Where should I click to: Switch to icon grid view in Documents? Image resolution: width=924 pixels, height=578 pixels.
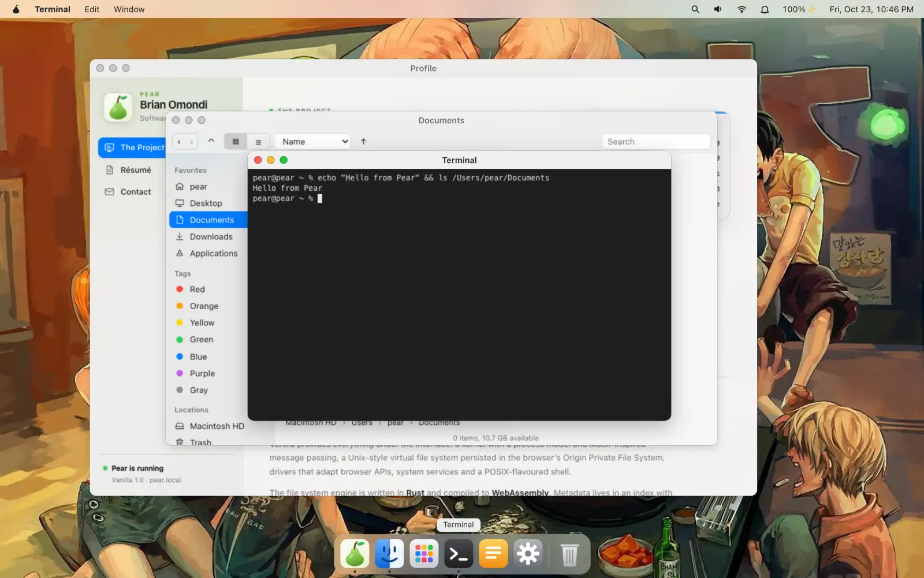coord(236,142)
